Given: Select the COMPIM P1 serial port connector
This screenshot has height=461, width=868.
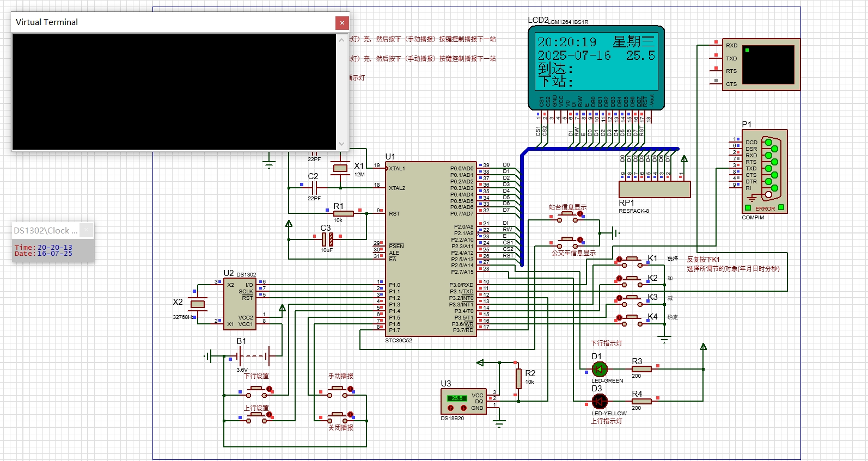Looking at the screenshot, I should tap(765, 171).
